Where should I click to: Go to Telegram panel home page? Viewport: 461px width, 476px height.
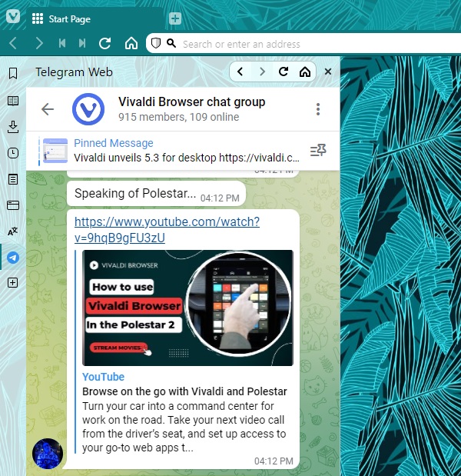point(305,72)
